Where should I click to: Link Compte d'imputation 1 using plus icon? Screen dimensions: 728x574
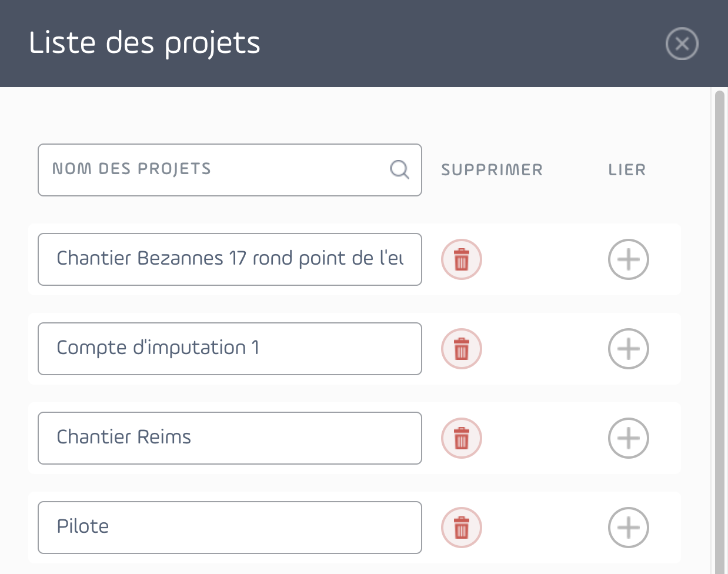pyautogui.click(x=629, y=349)
